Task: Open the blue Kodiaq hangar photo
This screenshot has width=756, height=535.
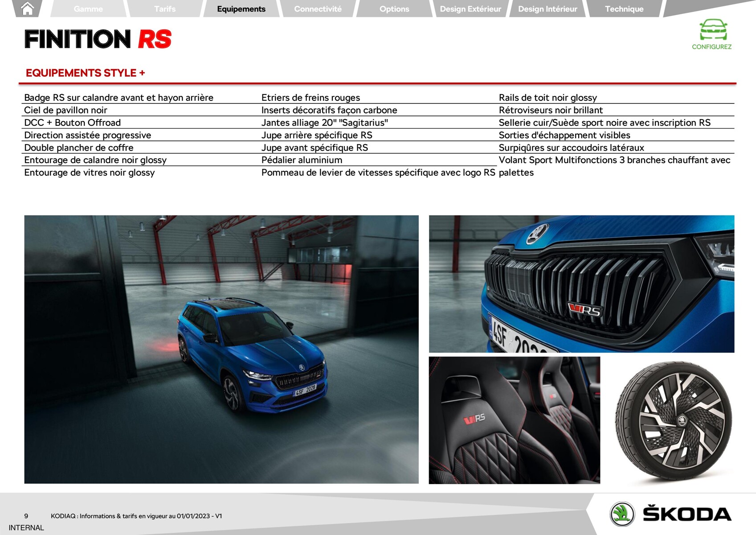Action: pyautogui.click(x=221, y=350)
